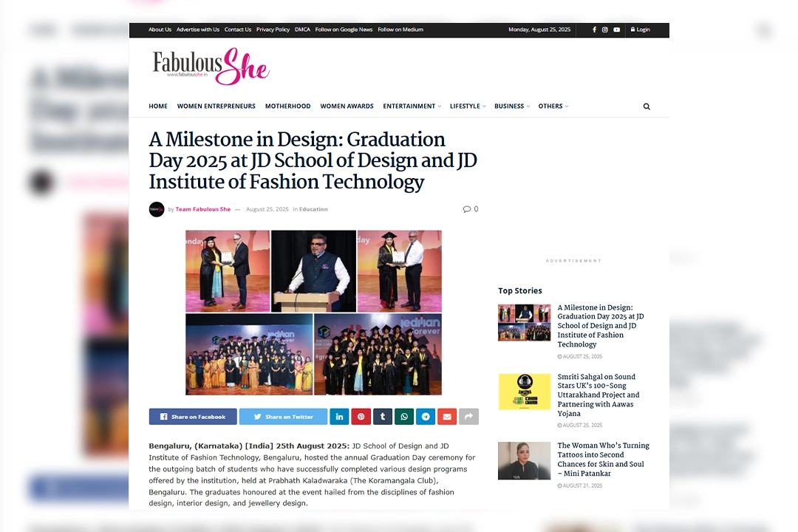Click Monday, August 25, 2025 date in top bar

click(x=539, y=30)
